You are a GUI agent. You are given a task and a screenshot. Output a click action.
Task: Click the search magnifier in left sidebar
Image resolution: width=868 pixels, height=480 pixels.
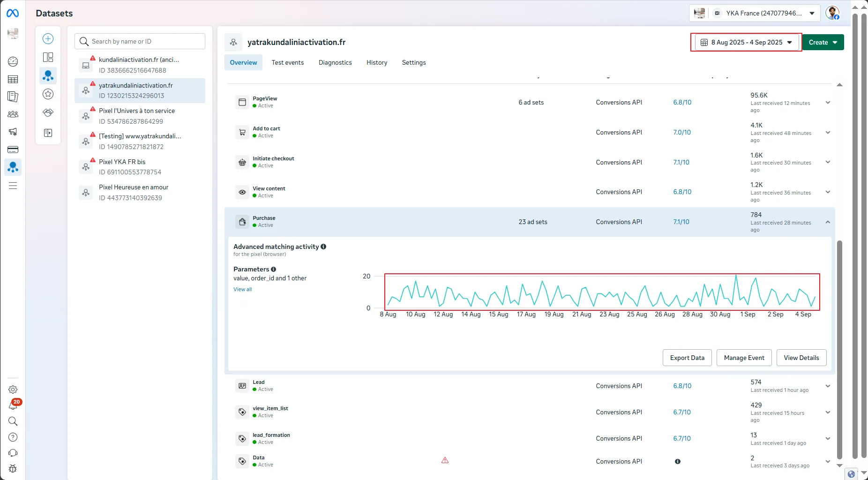pos(13,421)
